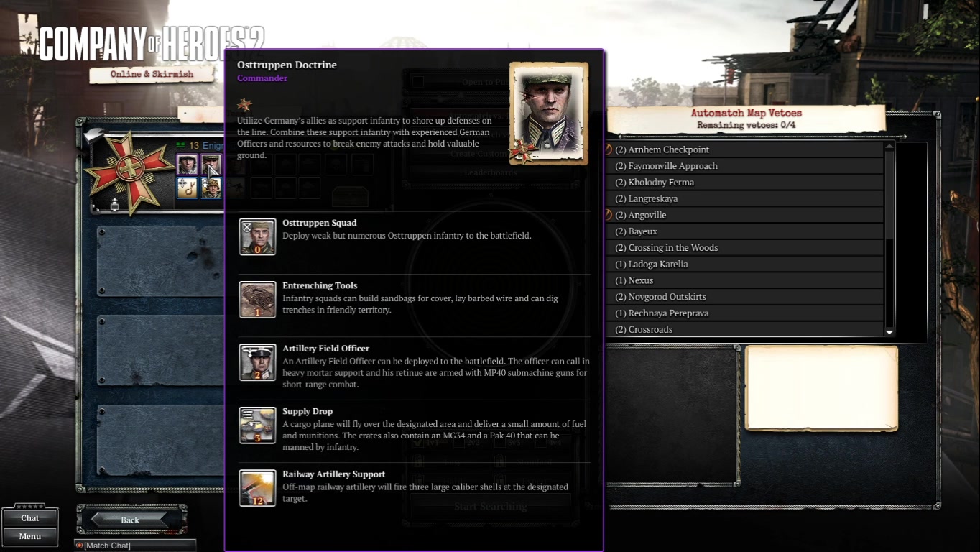Select the Nexus map row
This screenshot has height=552, width=980.
(744, 280)
